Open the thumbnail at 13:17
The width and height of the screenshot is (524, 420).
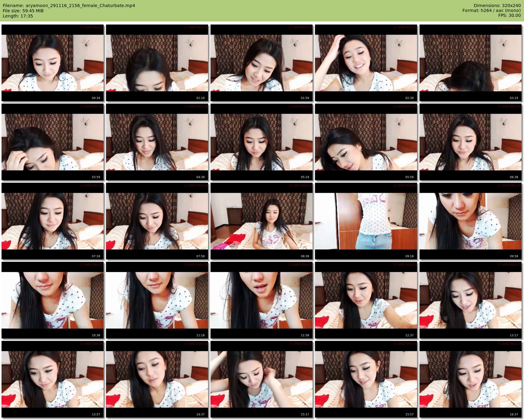click(x=470, y=300)
